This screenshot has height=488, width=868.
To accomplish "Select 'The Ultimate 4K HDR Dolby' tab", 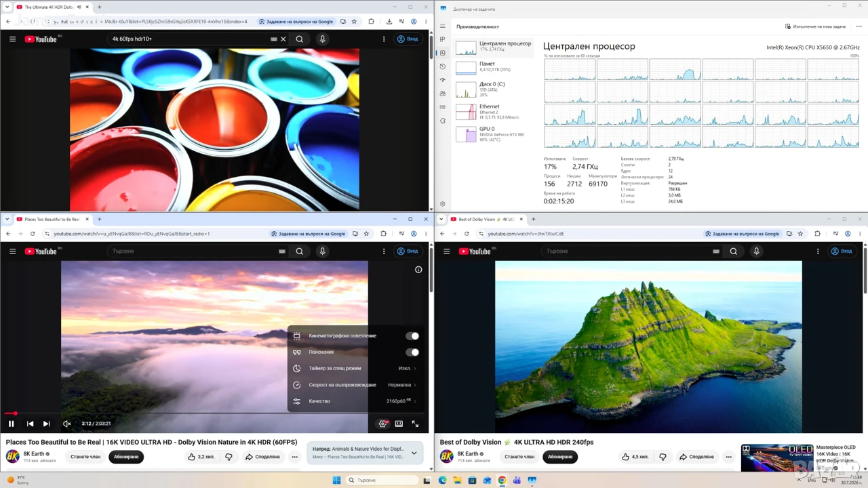I will pyautogui.click(x=53, y=7).
